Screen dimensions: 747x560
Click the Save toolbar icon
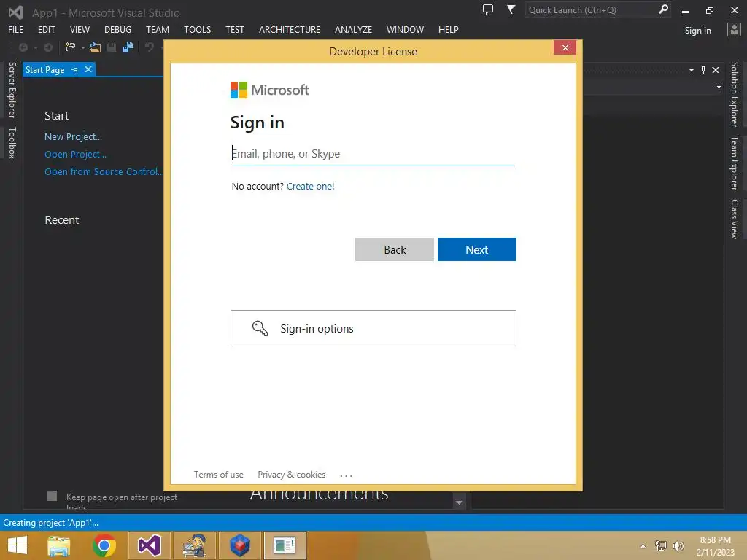pos(112,47)
